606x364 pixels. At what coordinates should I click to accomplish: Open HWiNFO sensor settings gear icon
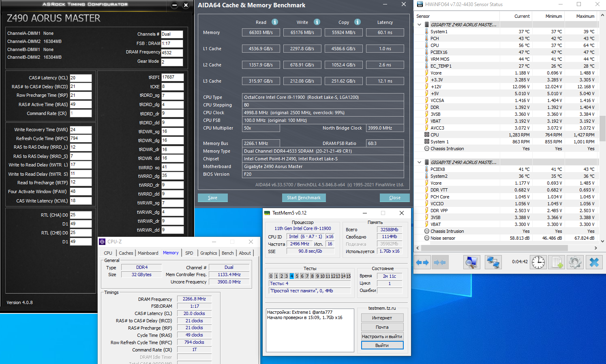click(575, 262)
